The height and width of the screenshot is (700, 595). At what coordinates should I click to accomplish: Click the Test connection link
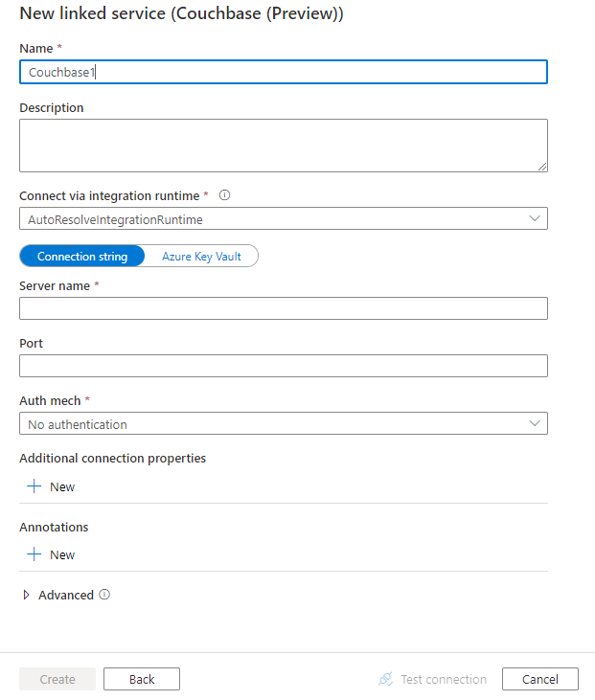pos(443,679)
